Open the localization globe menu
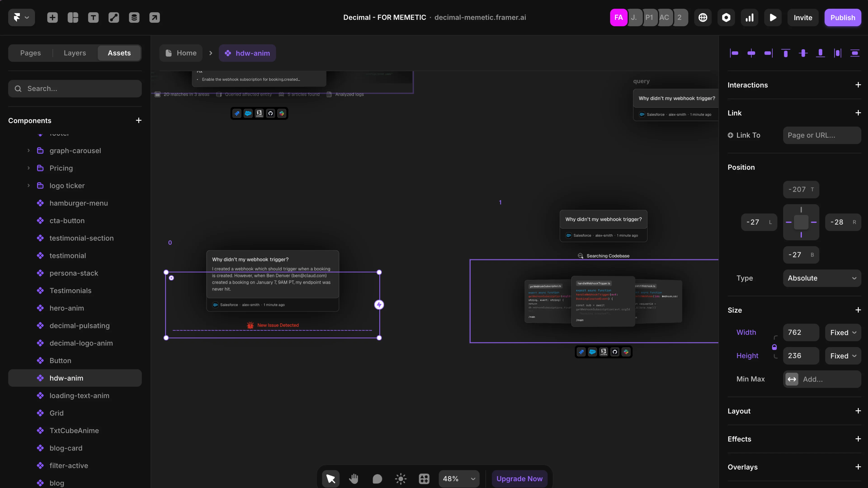This screenshot has width=868, height=488. (x=703, y=17)
